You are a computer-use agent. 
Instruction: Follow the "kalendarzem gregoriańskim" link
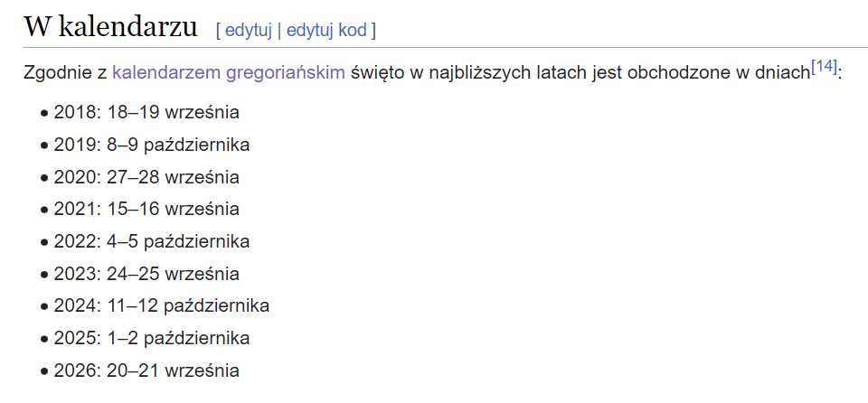[229, 72]
